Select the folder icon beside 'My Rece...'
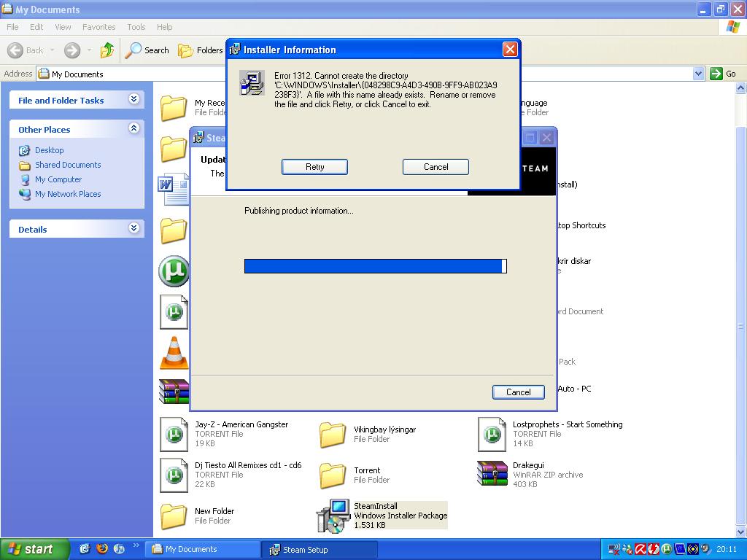The width and height of the screenshot is (747, 560). tap(174, 108)
